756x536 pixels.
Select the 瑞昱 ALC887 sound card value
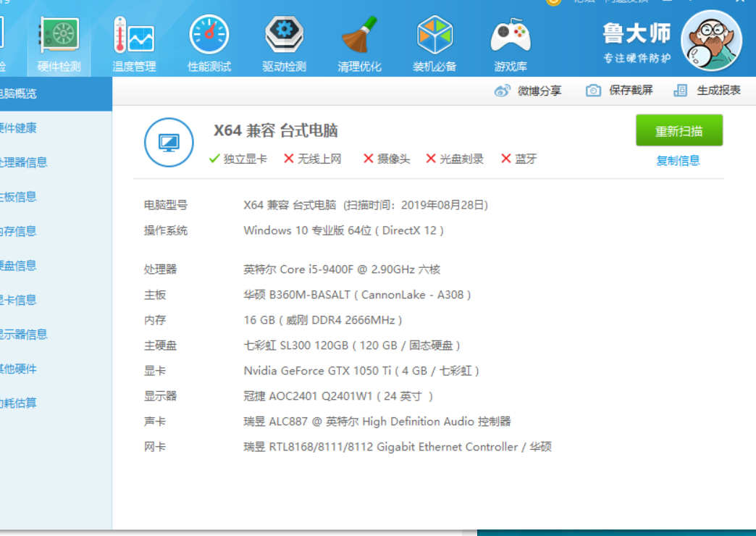tap(377, 422)
